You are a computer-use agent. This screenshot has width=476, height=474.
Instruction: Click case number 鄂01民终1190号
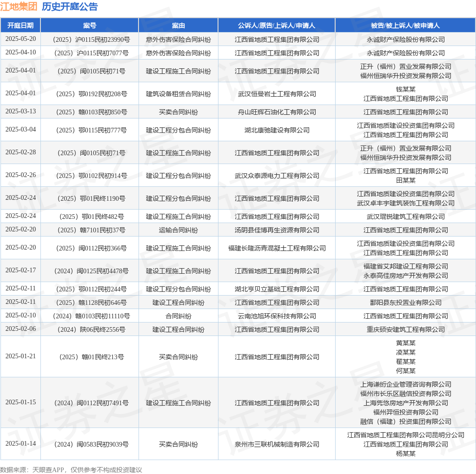click(x=92, y=198)
